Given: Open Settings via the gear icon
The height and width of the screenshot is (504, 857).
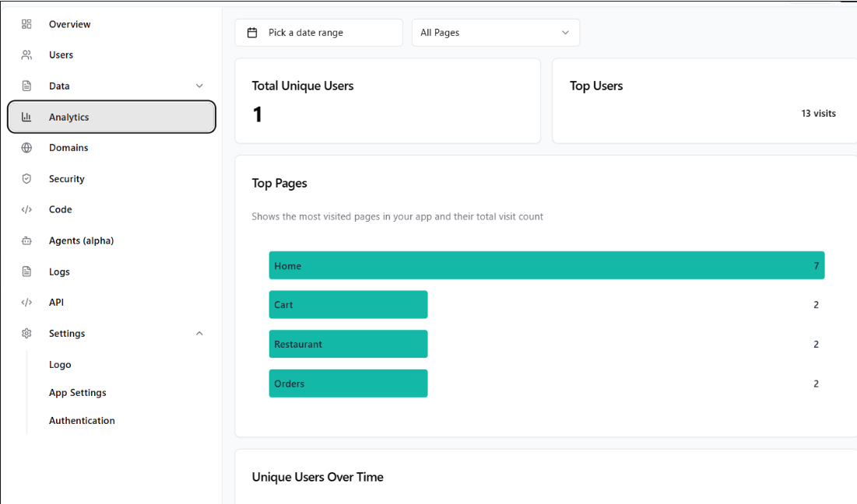Looking at the screenshot, I should [x=26, y=333].
